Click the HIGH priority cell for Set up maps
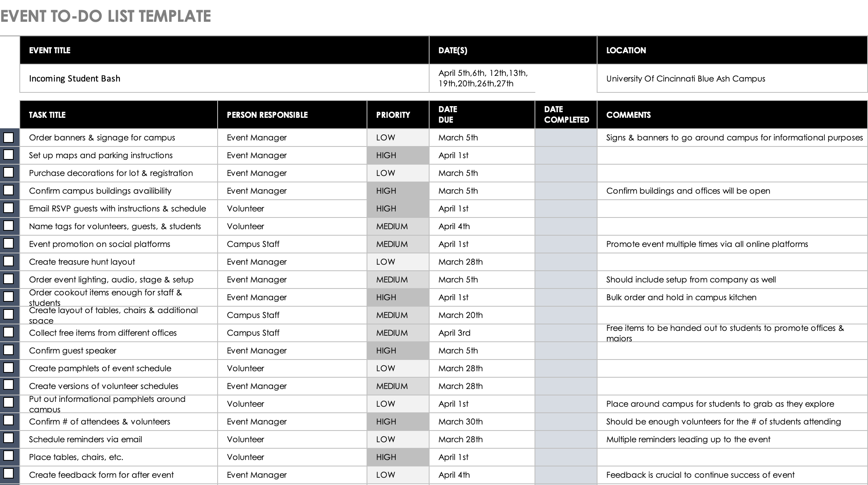868x485 pixels. 398,155
